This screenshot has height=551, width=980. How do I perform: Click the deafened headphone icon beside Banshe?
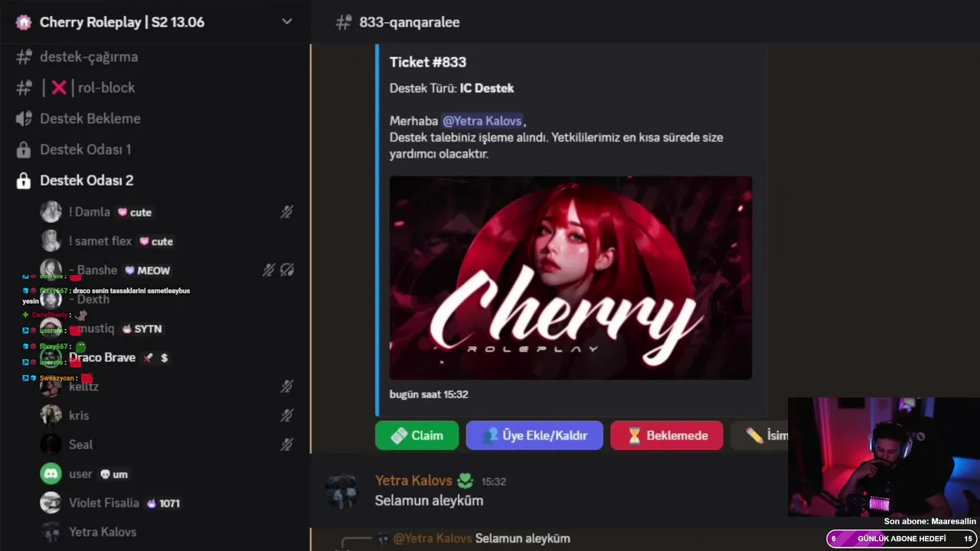(287, 270)
